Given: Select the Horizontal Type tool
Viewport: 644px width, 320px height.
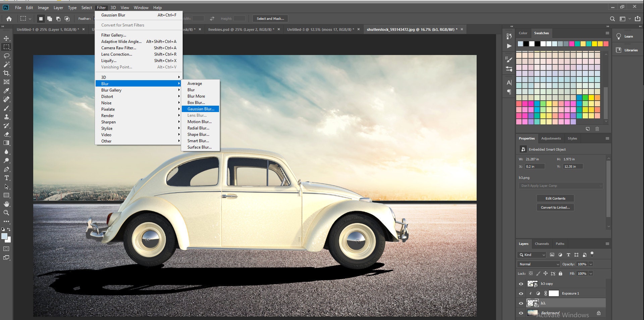Looking at the screenshot, I should (6, 178).
